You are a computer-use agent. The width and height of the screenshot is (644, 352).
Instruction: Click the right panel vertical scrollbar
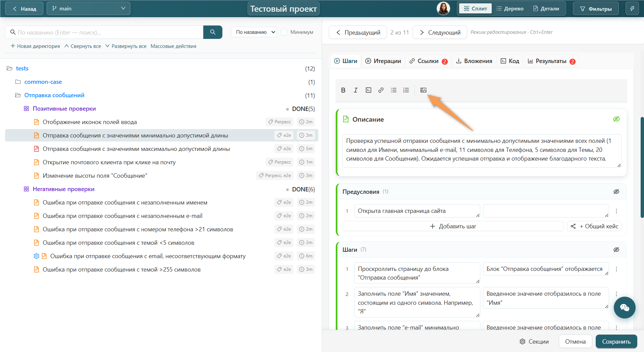coord(642,168)
